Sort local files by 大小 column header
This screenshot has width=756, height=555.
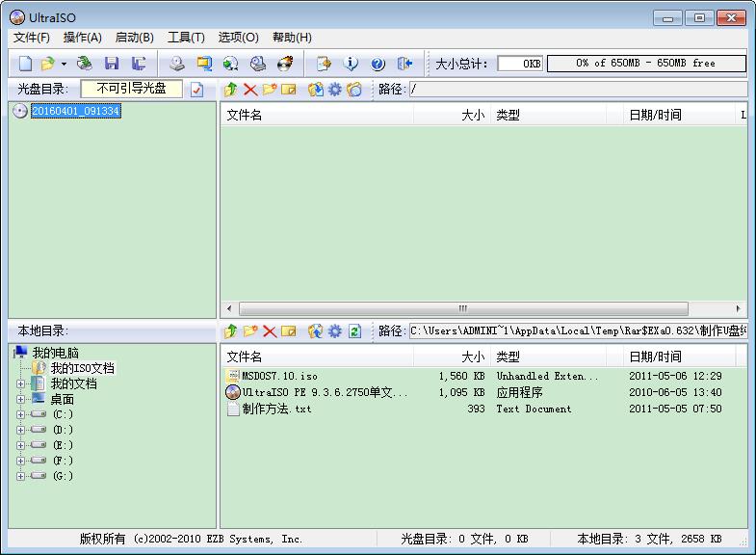[x=452, y=357]
